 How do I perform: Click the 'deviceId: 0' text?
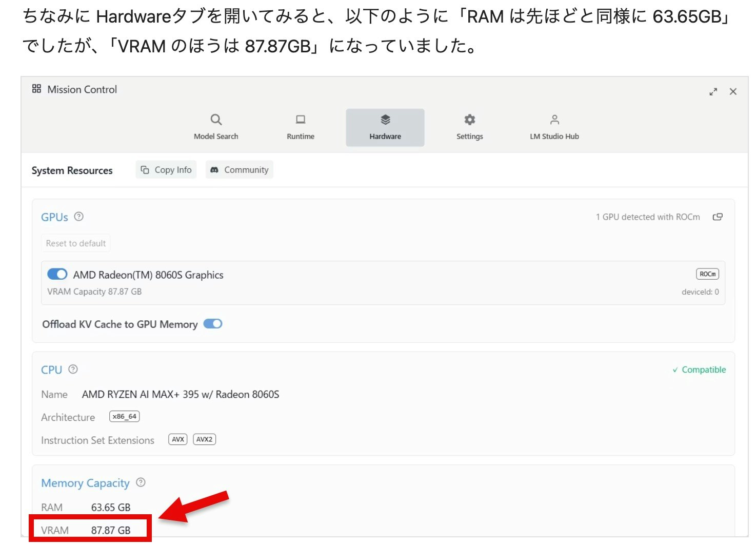(x=700, y=292)
